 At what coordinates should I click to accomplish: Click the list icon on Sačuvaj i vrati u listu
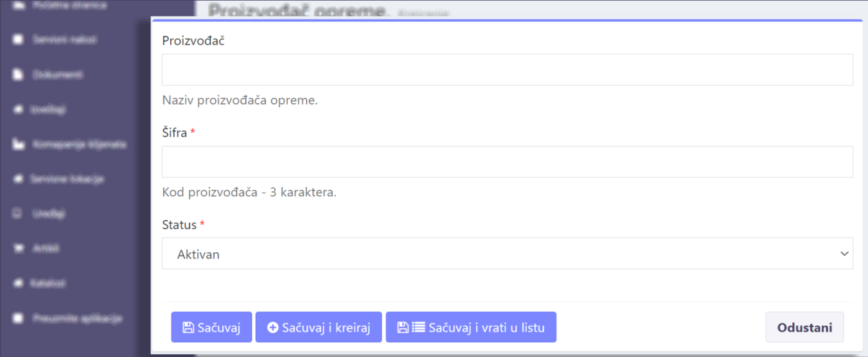pos(418,327)
